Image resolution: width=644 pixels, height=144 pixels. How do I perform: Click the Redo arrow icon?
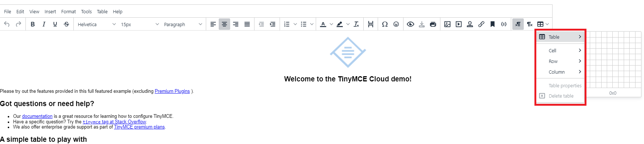coord(18,24)
